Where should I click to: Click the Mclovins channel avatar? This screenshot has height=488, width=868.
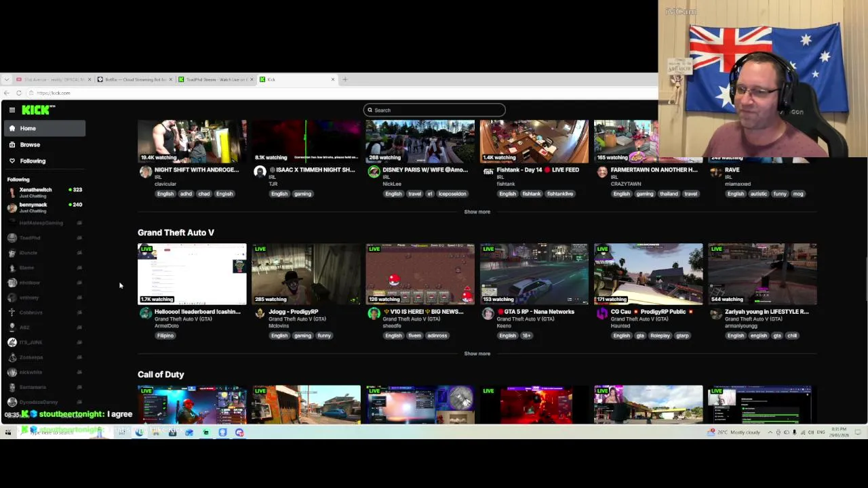(x=260, y=313)
